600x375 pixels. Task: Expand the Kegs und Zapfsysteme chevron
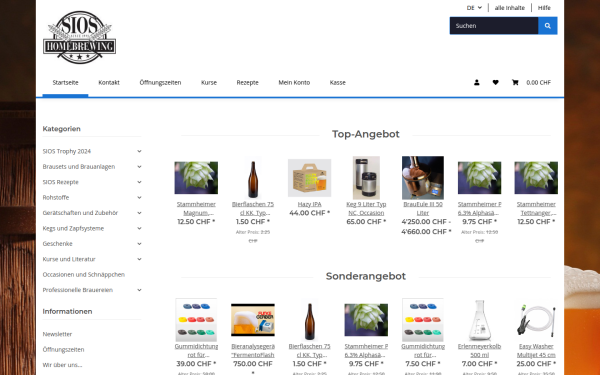pos(139,228)
